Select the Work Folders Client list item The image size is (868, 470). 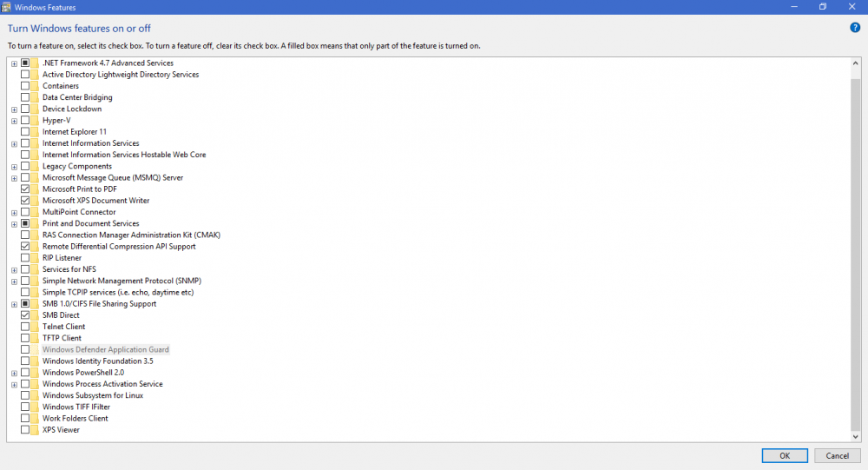75,419
